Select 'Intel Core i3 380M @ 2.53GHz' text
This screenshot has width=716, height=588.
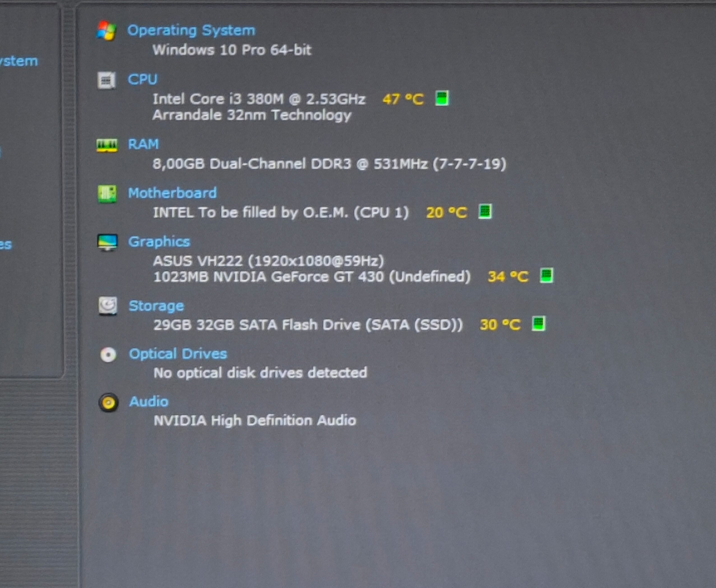tap(259, 99)
